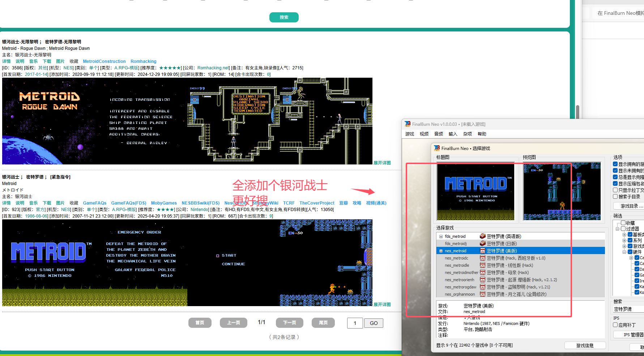This screenshot has height=356, width=644.
Task: Open the 帮助 menu
Action: point(482,134)
